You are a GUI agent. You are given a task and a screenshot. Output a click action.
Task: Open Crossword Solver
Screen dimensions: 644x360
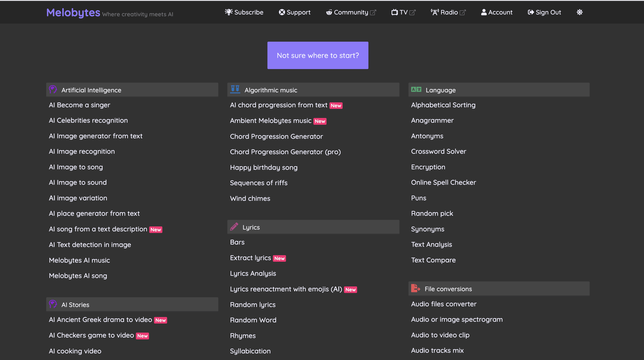tap(438, 151)
